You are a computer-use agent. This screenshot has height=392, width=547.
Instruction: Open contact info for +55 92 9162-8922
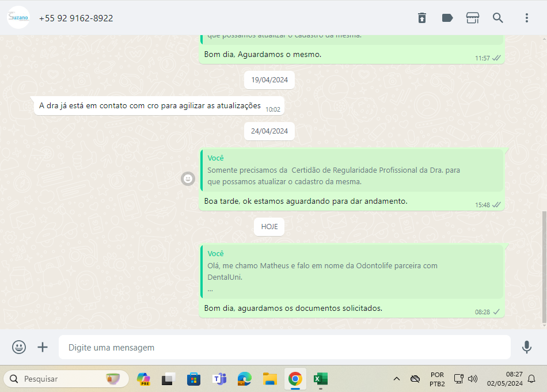pos(76,18)
